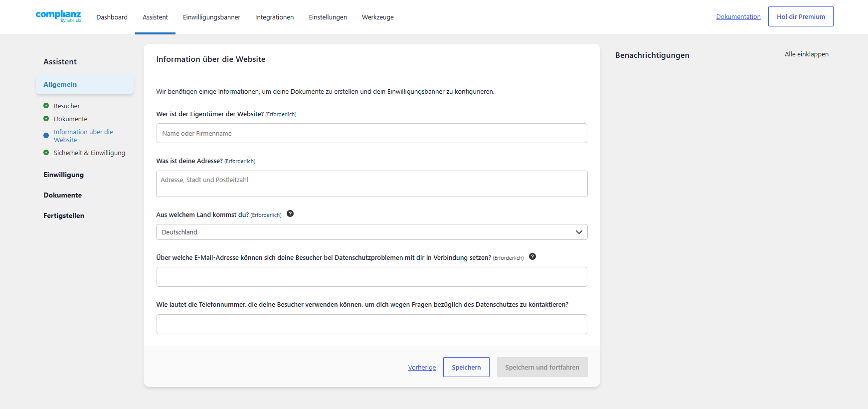Viewport: 868px width, 409px height.
Task: Focus the Adresse, Stadt und Postleitzahl field
Action: (372, 184)
